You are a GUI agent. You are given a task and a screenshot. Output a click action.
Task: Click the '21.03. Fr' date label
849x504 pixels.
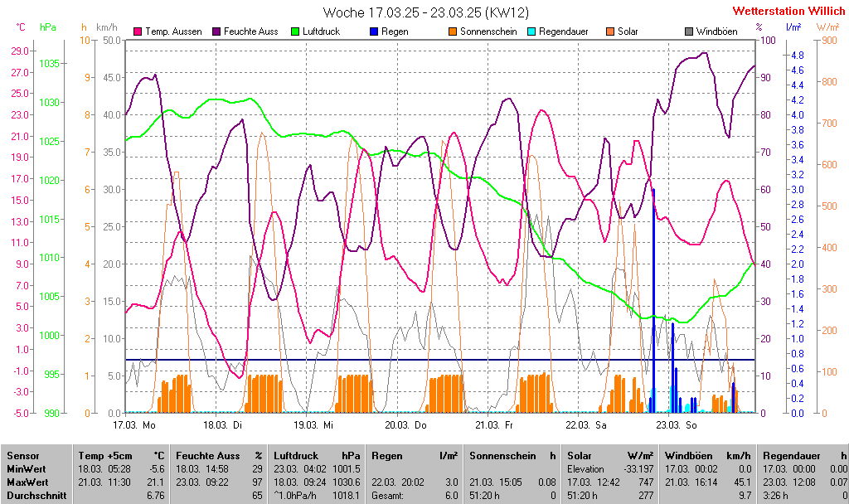click(x=494, y=425)
